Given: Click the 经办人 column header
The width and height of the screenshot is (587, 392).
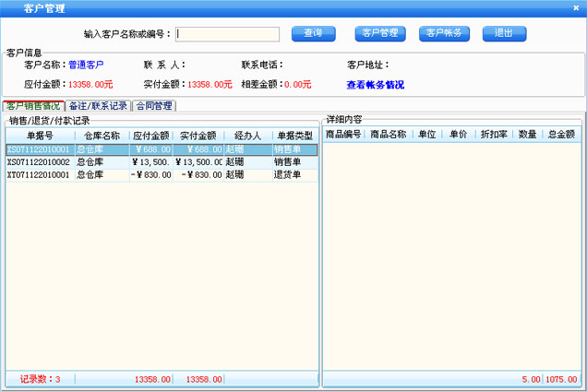Looking at the screenshot, I should 246,135.
